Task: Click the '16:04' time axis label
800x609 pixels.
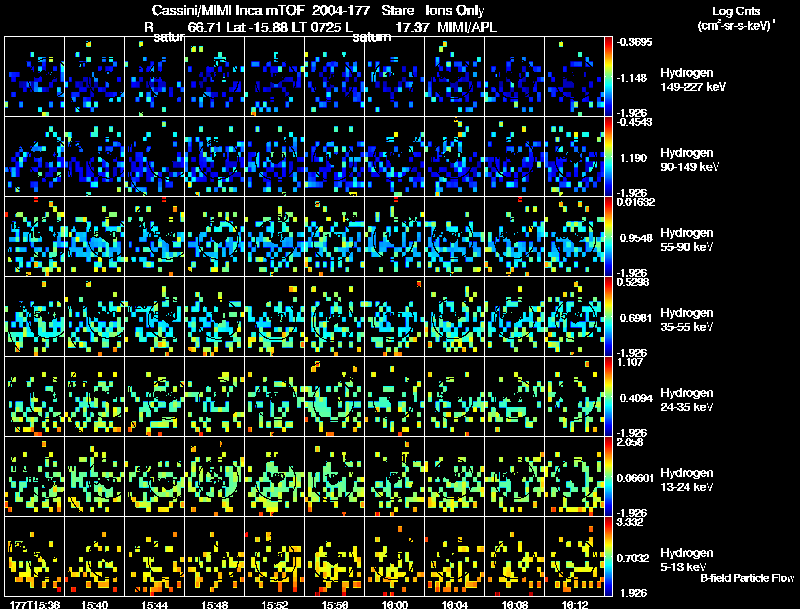Action: 455,604
